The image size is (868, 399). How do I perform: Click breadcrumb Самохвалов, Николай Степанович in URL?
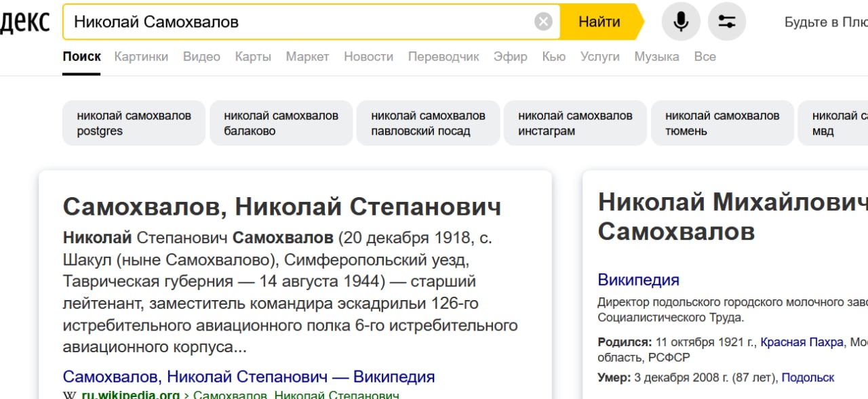(x=296, y=396)
